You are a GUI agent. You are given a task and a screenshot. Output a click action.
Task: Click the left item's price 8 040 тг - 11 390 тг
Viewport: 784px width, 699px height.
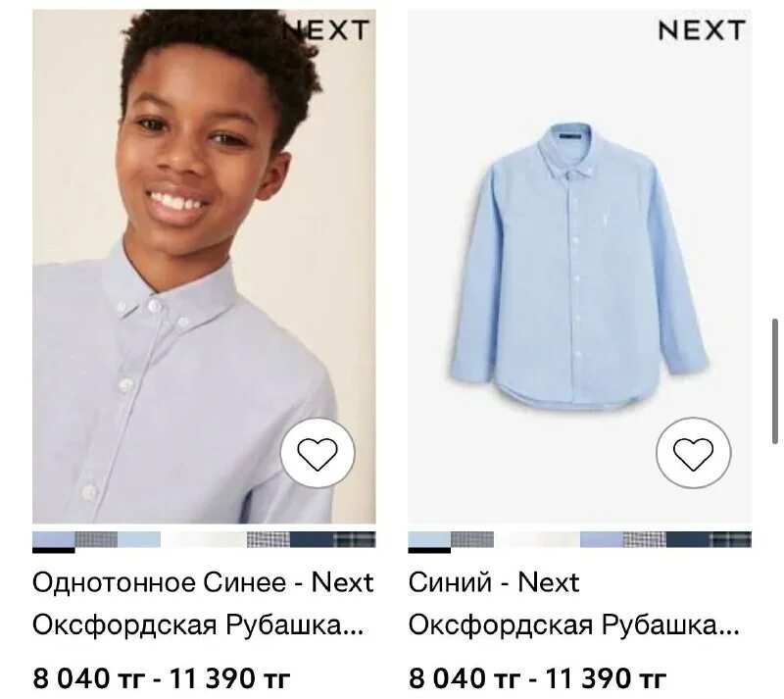pos(162,678)
